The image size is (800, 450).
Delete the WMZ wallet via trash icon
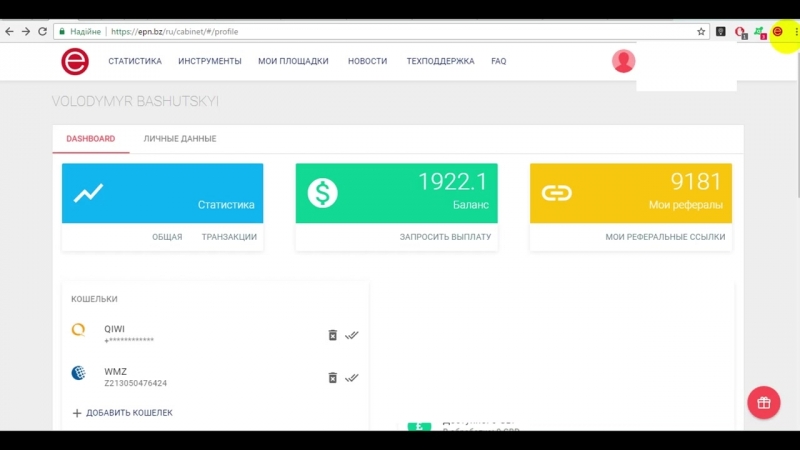(x=333, y=378)
